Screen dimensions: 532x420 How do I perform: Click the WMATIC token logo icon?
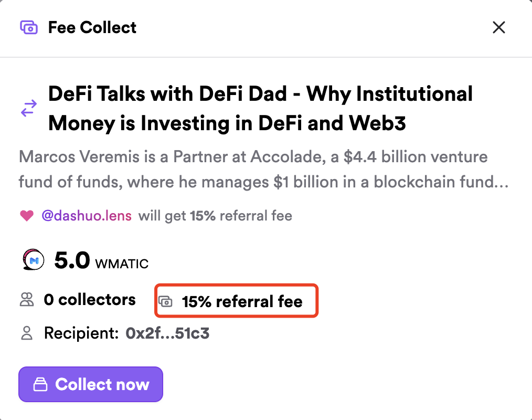(33, 260)
